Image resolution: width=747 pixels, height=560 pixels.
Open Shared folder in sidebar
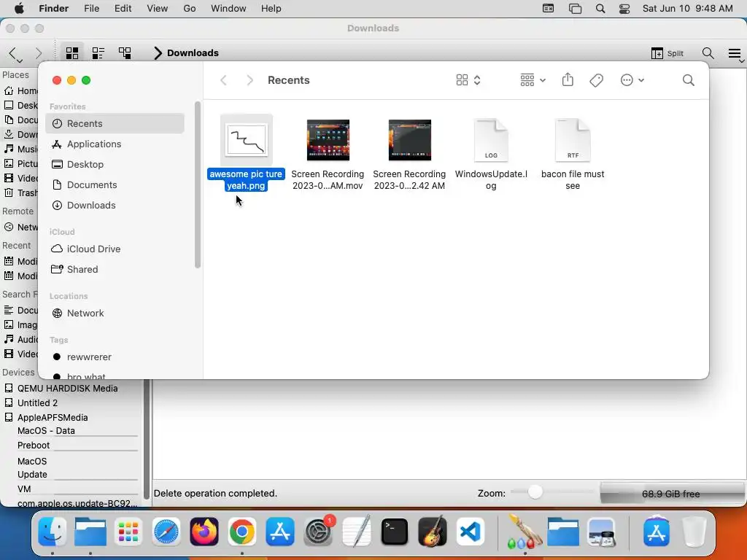(115, 270)
